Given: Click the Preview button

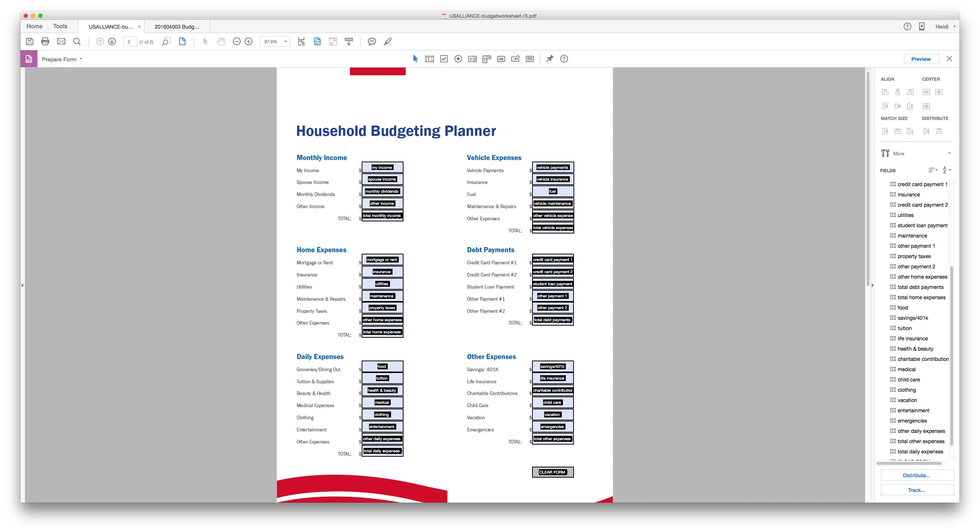Looking at the screenshot, I should (x=921, y=59).
